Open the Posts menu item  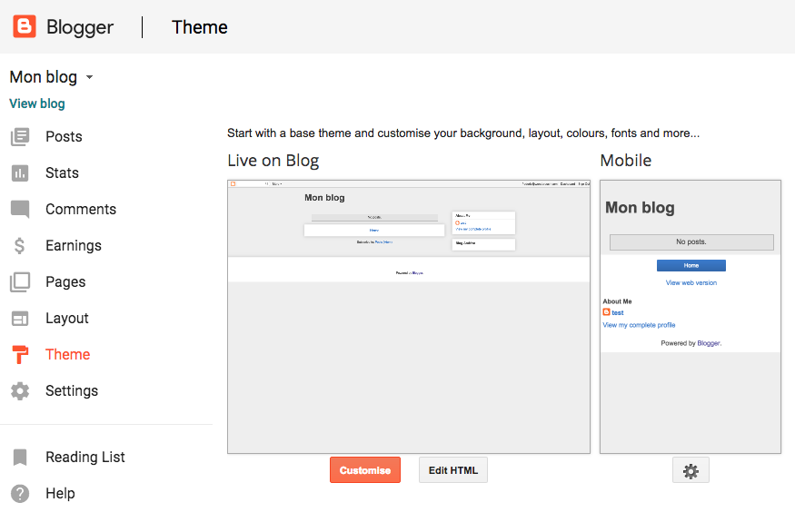point(64,137)
